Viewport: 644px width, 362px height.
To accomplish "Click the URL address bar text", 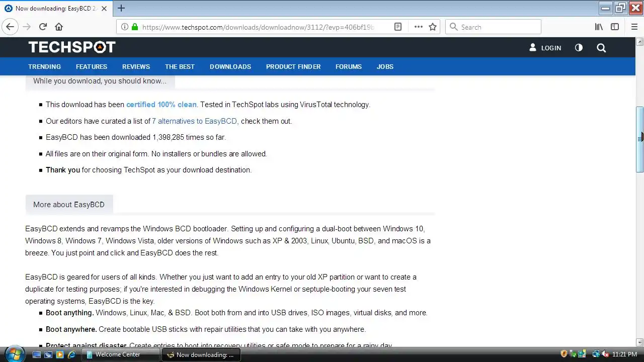I will coord(258,27).
